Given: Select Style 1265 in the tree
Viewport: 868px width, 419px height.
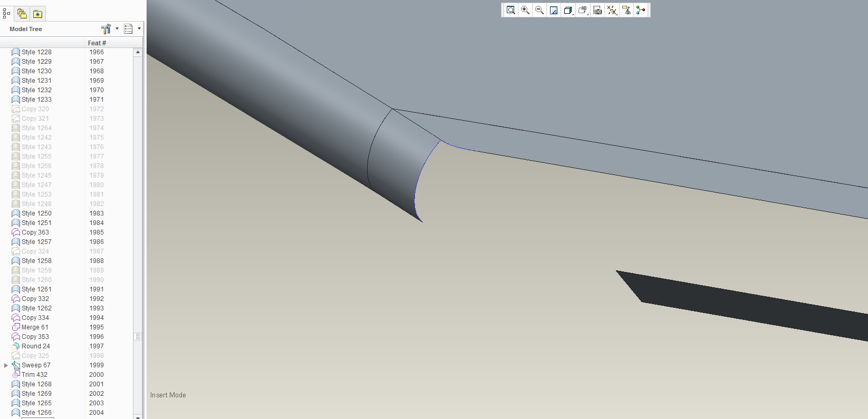Looking at the screenshot, I should click(x=36, y=403).
